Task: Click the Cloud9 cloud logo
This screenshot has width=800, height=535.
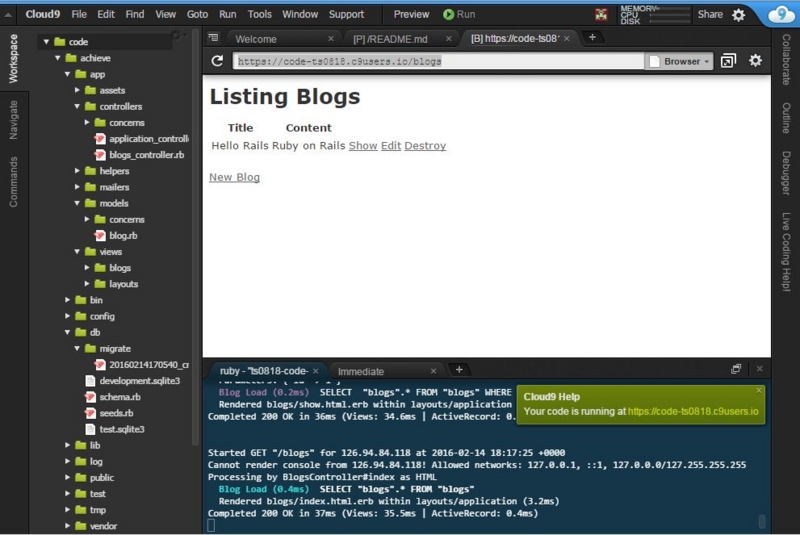Action: (x=781, y=14)
